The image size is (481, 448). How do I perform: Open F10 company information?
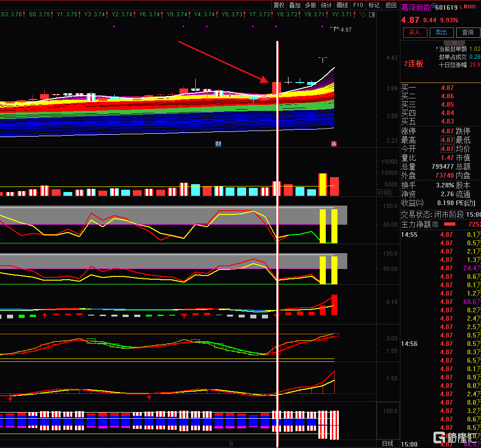point(358,5)
